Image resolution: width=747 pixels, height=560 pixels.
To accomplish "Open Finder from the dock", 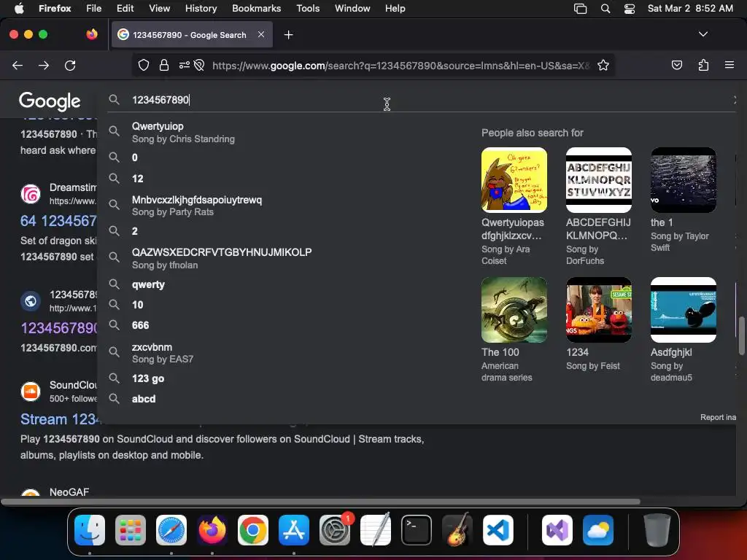I will (x=90, y=530).
